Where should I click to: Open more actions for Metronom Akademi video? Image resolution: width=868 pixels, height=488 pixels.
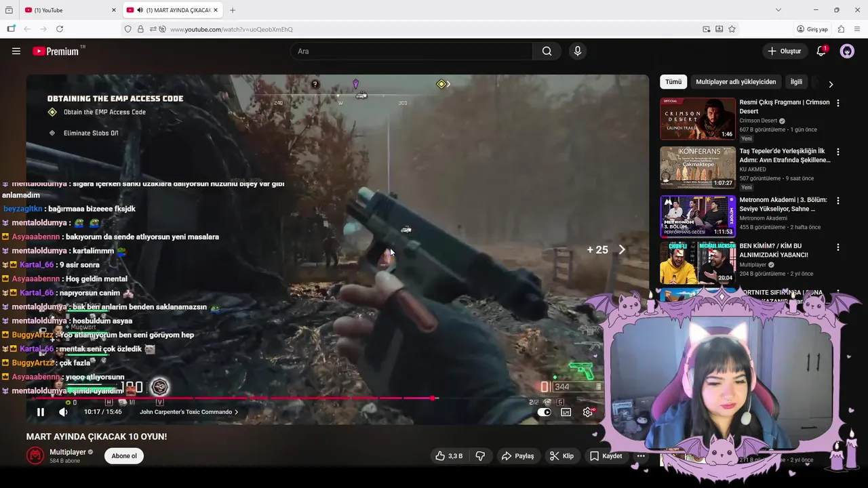[838, 201]
